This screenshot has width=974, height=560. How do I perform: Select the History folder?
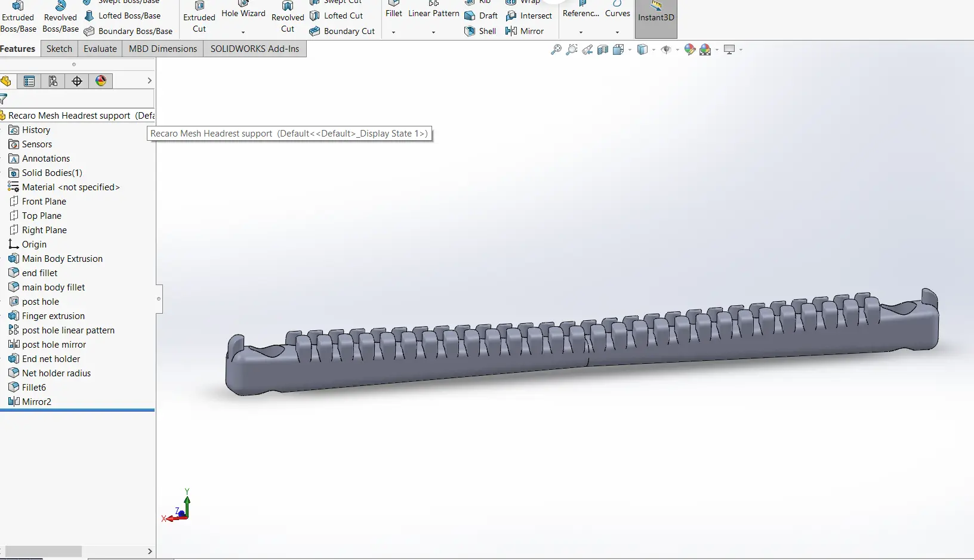[29, 130]
